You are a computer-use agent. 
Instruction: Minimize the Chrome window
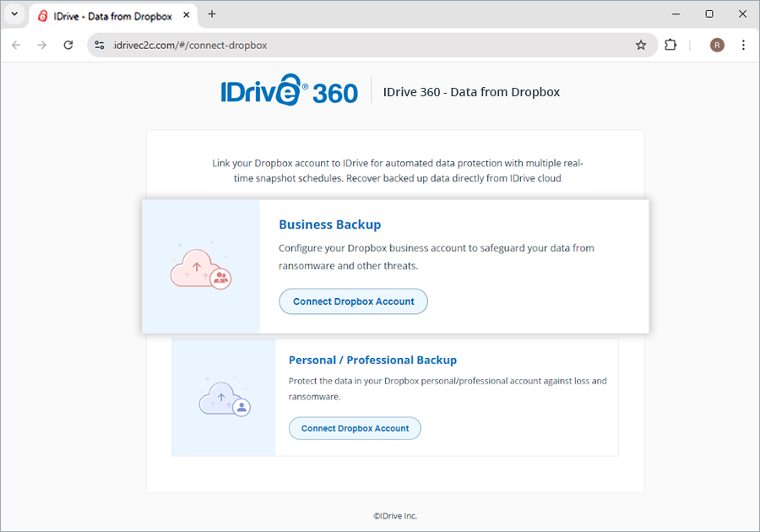coord(676,14)
